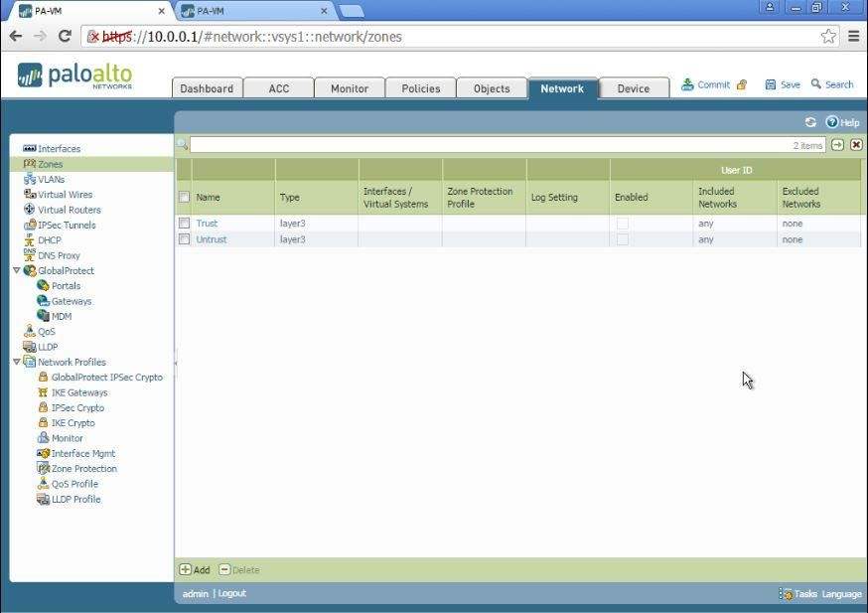The width and height of the screenshot is (868, 613).
Task: Open the Device tab
Action: coord(633,88)
